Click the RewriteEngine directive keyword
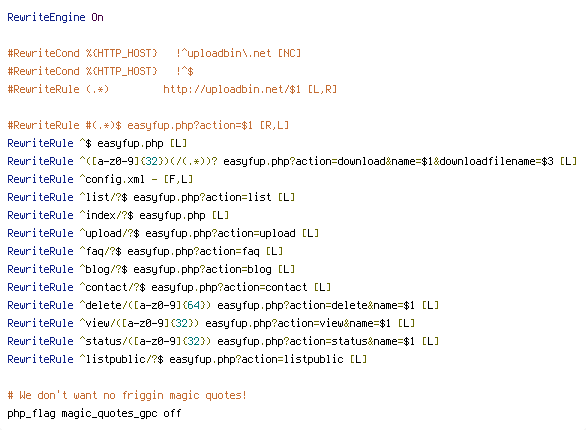 [x=46, y=18]
